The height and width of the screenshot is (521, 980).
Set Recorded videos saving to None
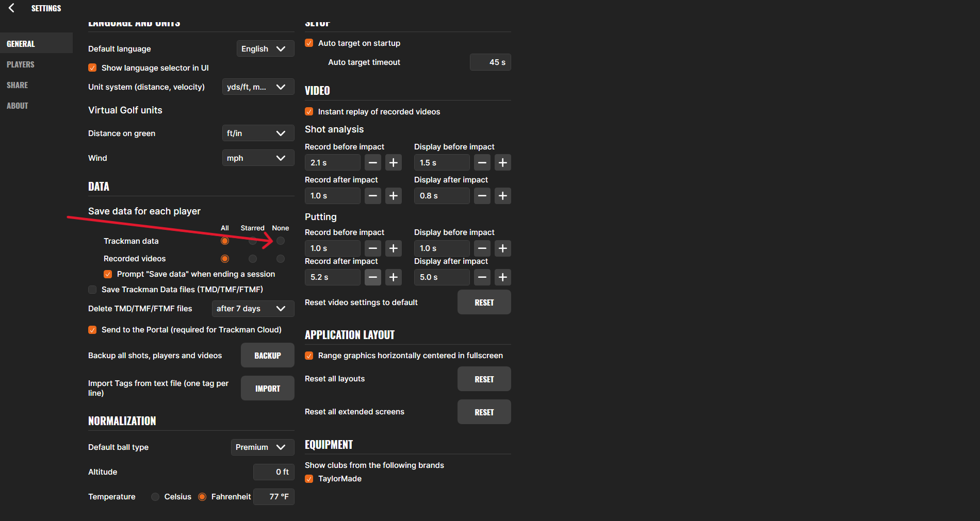[x=281, y=259]
